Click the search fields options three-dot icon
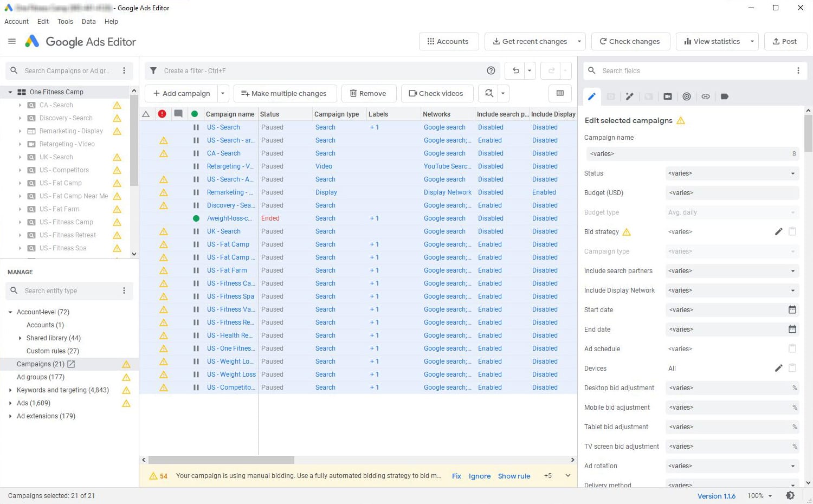813x504 pixels. pyautogui.click(x=798, y=70)
